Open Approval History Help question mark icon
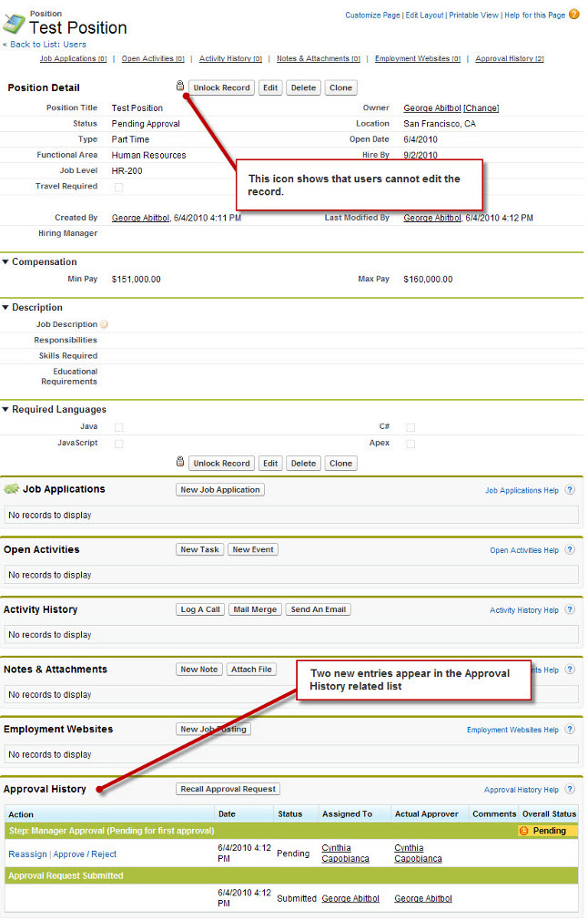 pos(570,789)
